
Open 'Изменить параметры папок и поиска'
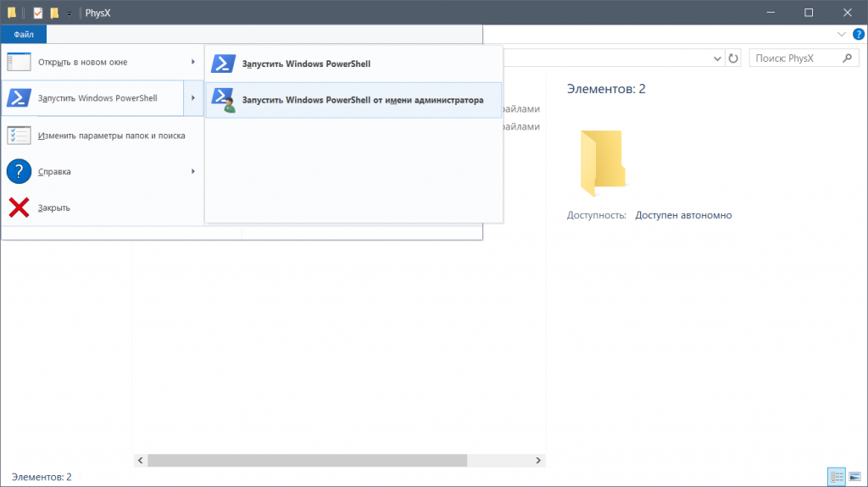pyautogui.click(x=111, y=136)
